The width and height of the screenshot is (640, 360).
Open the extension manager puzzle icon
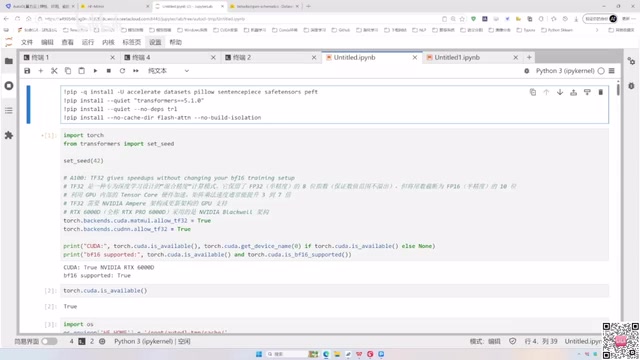[x=9, y=135]
